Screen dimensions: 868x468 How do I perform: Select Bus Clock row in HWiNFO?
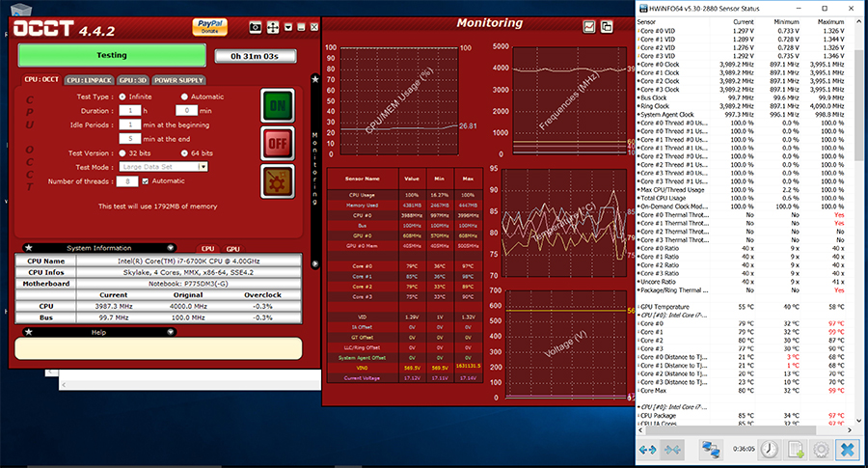[741, 97]
